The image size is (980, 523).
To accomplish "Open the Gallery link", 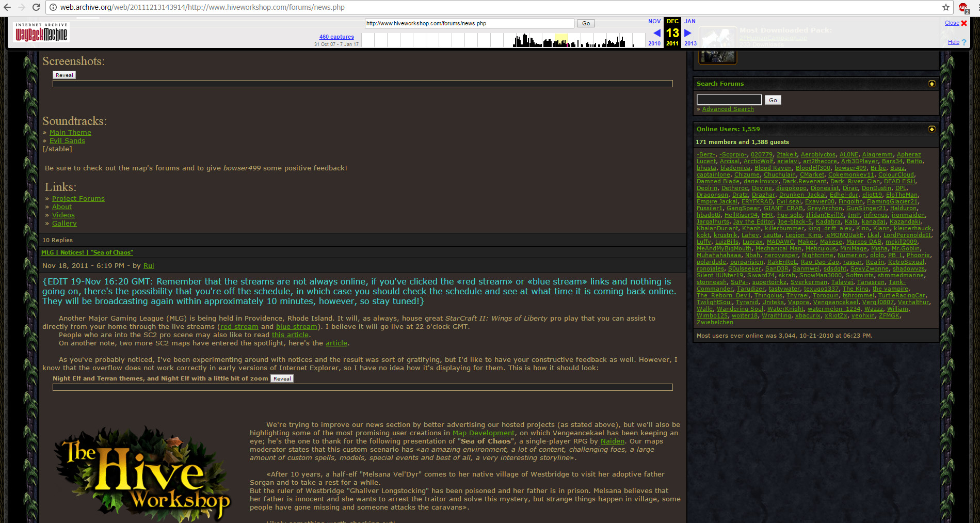I will 65,224.
